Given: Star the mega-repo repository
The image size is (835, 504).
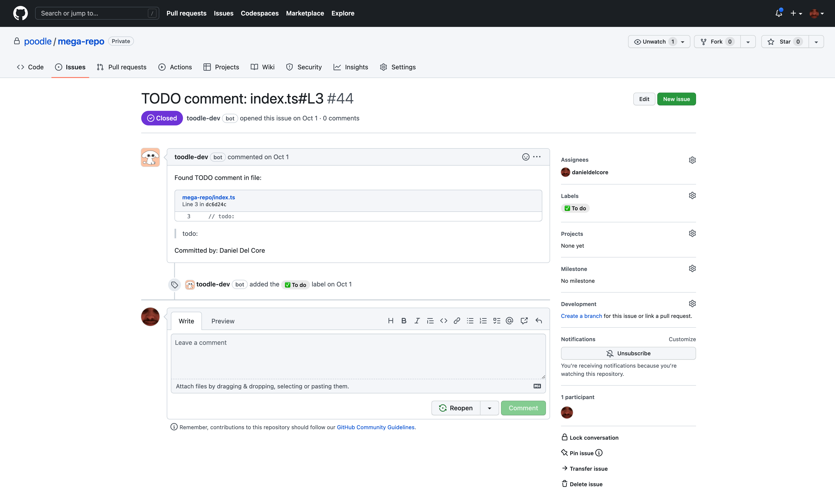Looking at the screenshot, I should pyautogui.click(x=785, y=42).
